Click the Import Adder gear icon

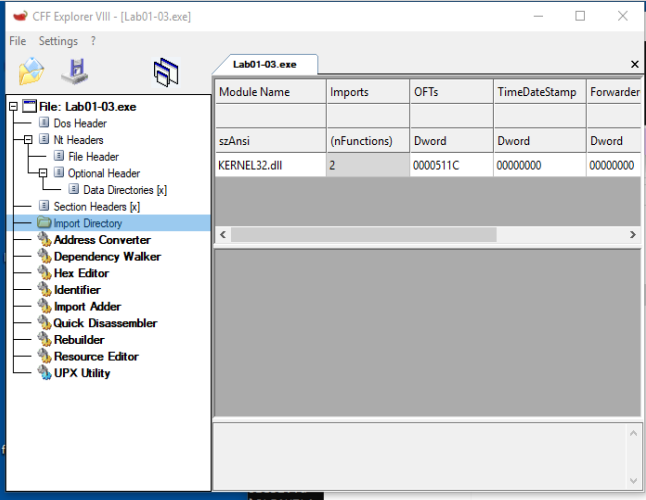[44, 306]
